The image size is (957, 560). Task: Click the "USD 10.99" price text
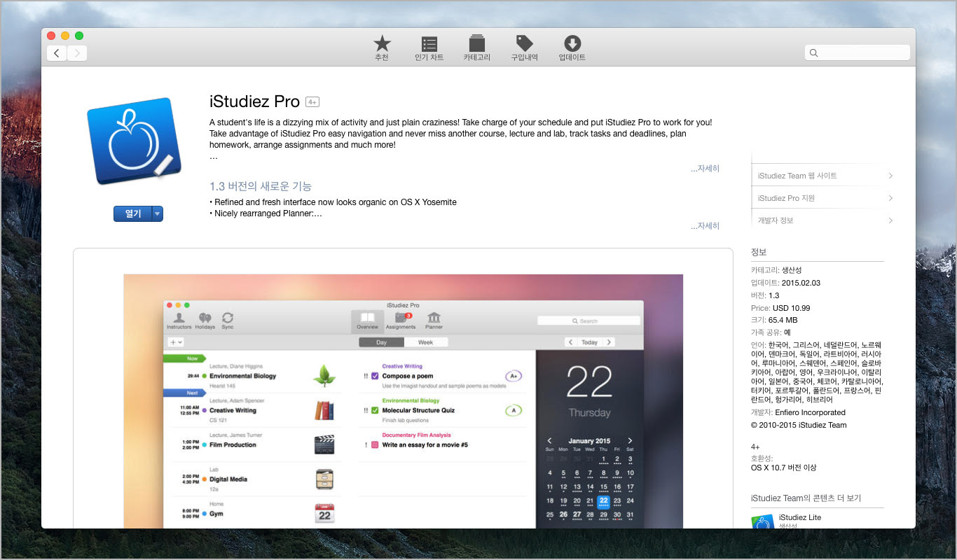click(x=792, y=308)
